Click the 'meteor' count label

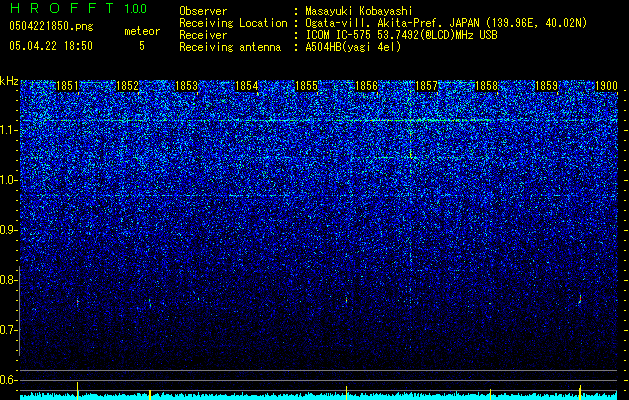click(x=142, y=31)
